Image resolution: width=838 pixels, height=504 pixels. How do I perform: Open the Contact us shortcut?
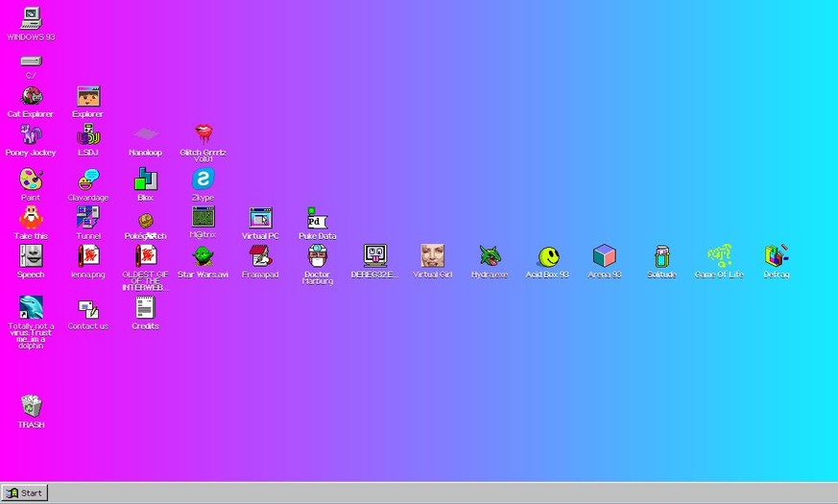coord(88,308)
